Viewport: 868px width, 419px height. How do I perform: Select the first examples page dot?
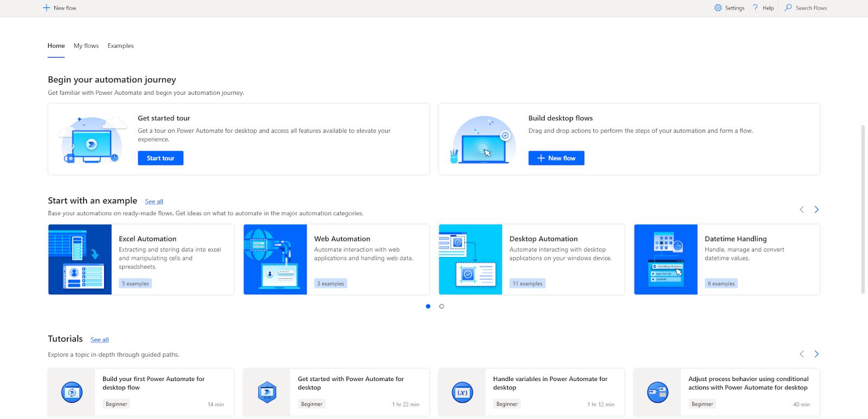click(428, 306)
